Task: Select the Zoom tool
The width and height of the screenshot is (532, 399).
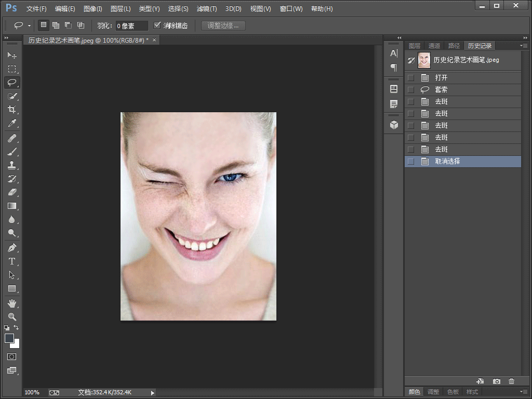Action: pos(12,316)
